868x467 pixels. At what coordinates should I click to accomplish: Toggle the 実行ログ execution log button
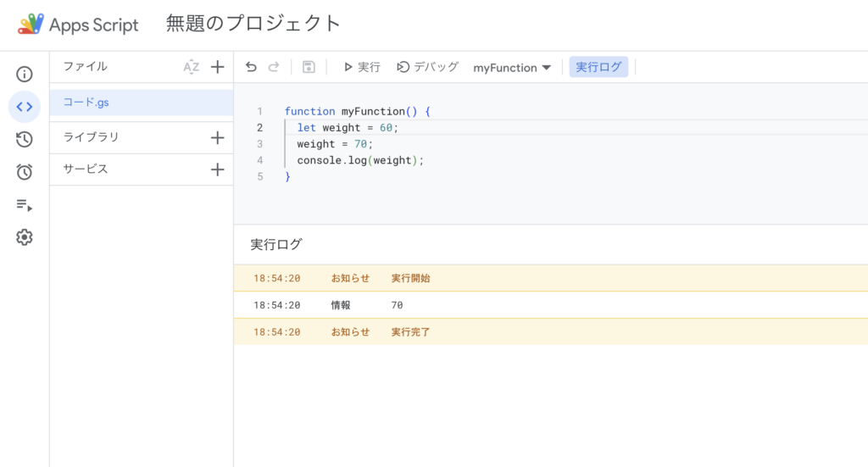(598, 67)
